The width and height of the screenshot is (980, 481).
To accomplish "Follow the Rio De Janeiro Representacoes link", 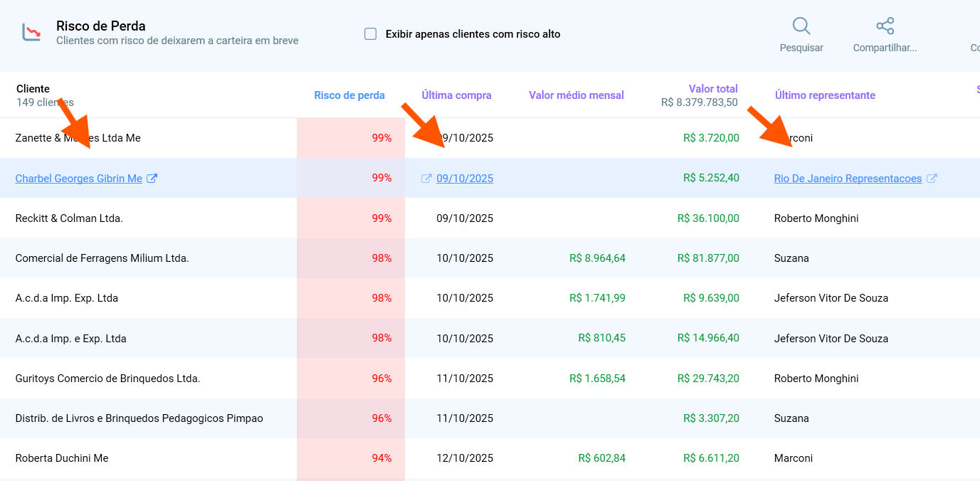I will pyautogui.click(x=848, y=178).
